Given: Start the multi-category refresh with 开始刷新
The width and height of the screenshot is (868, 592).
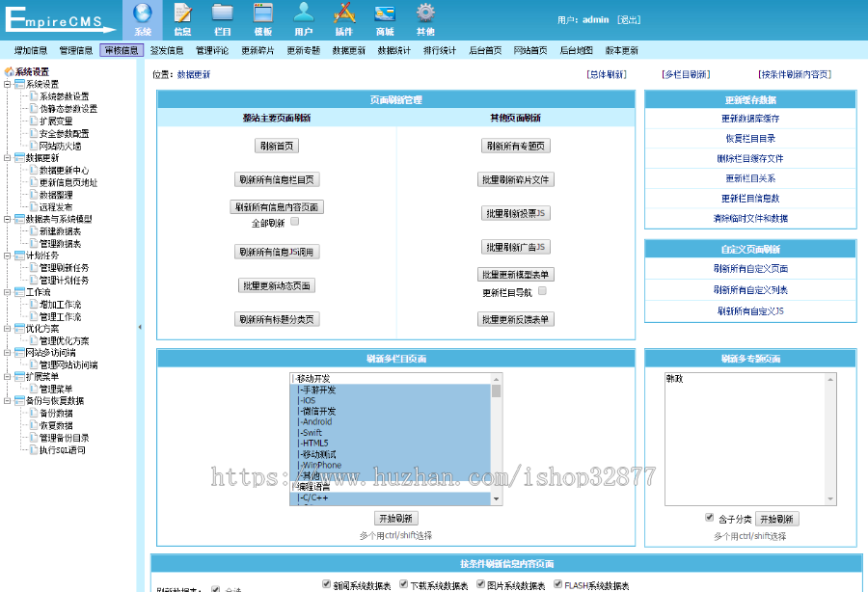Looking at the screenshot, I should [x=395, y=518].
